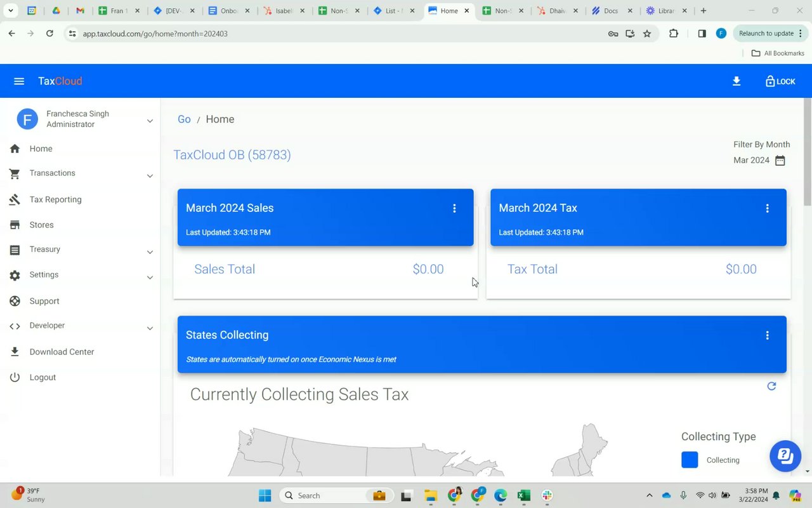
Task: Expand the Settings menu chevron
Action: pos(150,277)
